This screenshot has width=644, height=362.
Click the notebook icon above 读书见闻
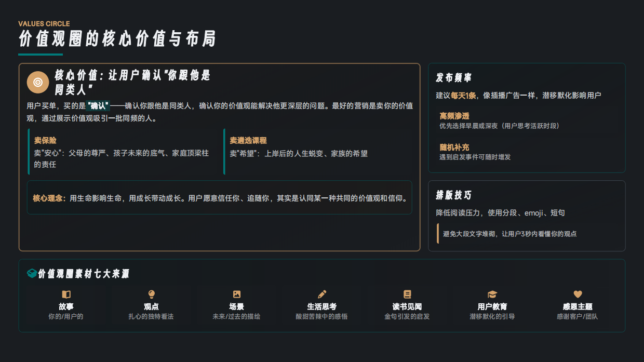point(407,294)
